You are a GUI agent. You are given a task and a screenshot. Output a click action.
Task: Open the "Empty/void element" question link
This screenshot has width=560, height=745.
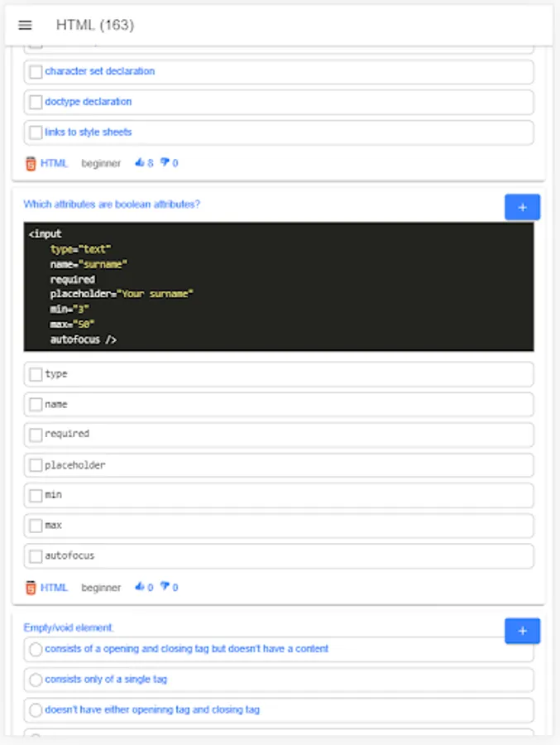pos(69,627)
